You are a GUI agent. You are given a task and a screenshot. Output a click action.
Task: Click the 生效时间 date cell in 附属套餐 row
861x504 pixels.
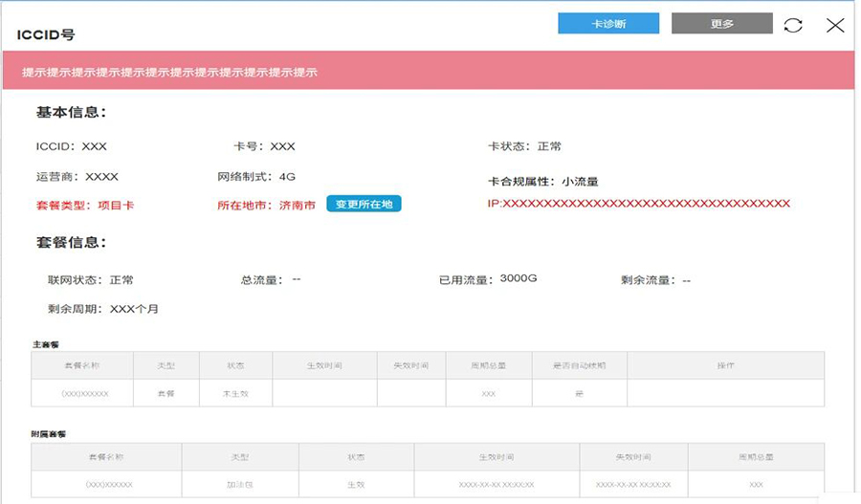[x=496, y=485]
